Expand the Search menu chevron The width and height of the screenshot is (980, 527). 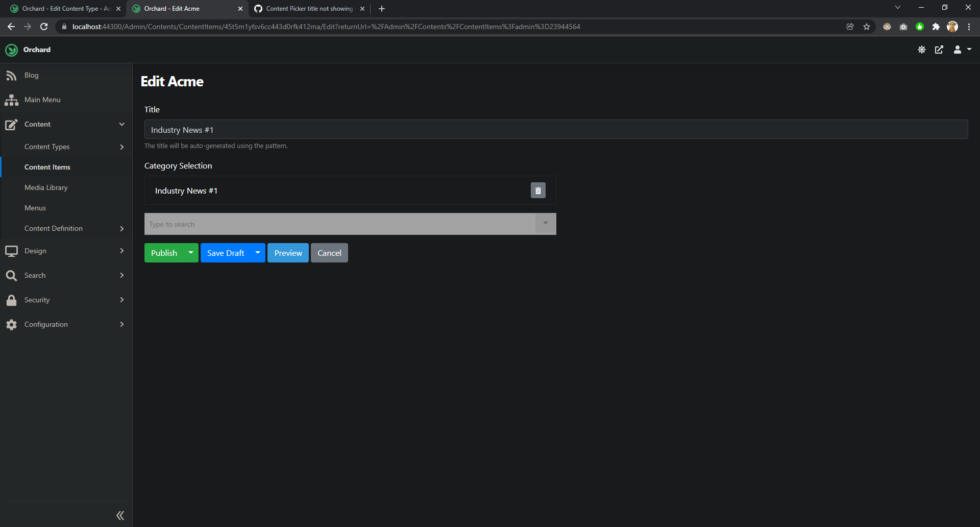tap(122, 275)
